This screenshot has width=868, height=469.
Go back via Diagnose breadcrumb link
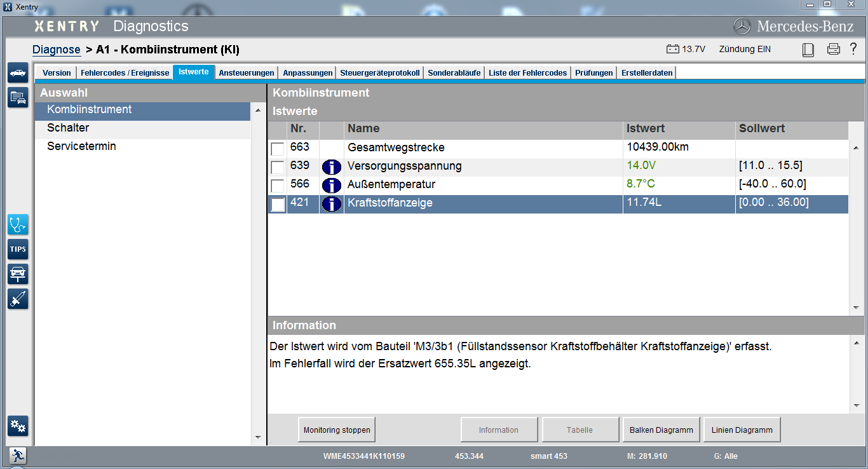(57, 50)
